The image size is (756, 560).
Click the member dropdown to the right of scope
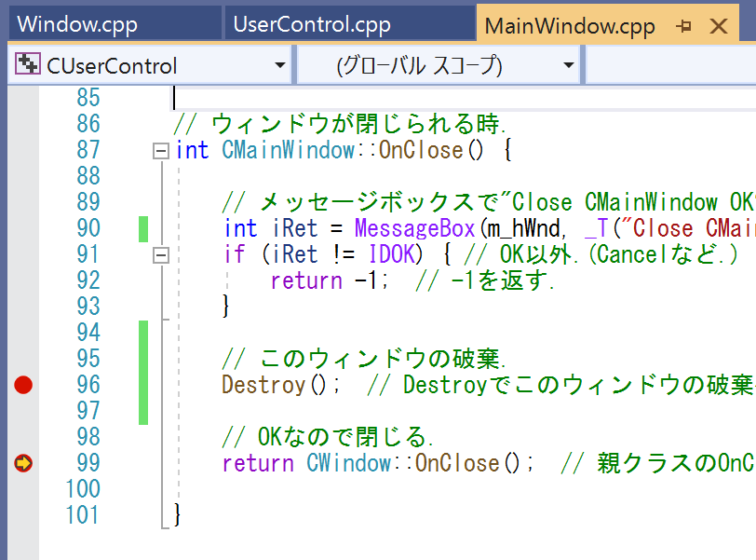(x=670, y=65)
